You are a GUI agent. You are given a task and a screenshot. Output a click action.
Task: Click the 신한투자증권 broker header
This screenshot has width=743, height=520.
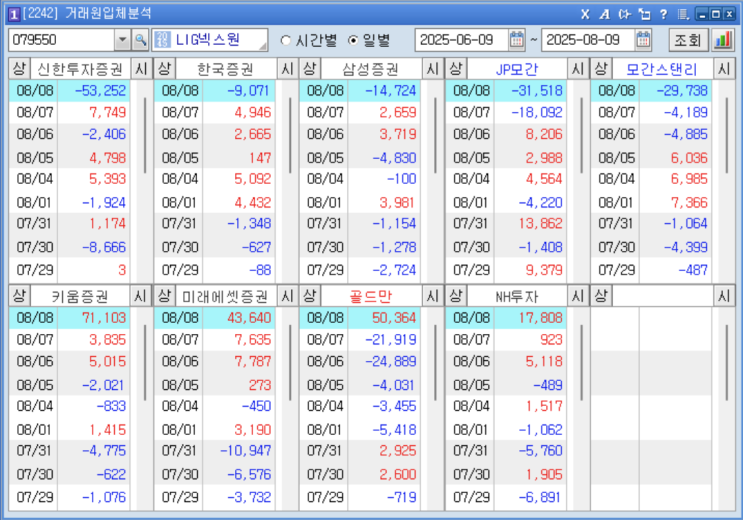[x=80, y=69]
